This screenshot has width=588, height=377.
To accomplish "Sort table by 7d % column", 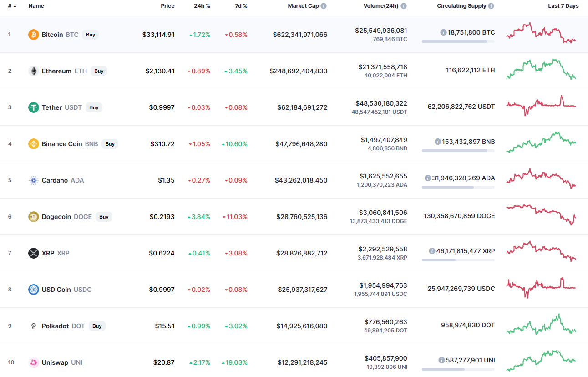I will [x=241, y=6].
